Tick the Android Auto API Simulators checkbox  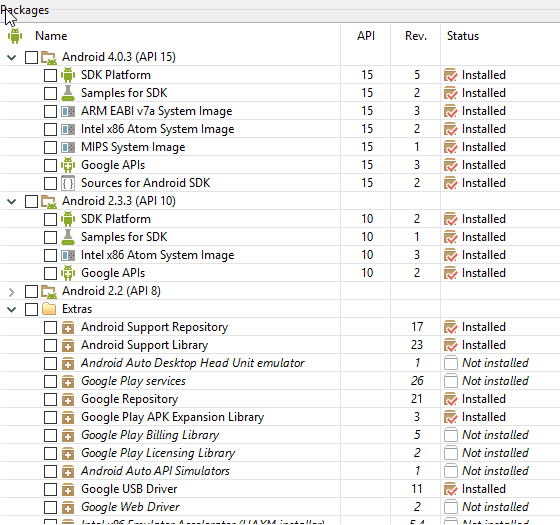click(x=50, y=471)
